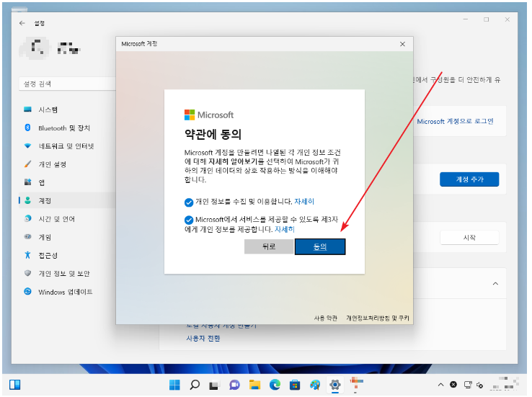Screen dimensions: 532x397
Task: Click the Microsoft 계정으로 로그인 link
Action: [455, 121]
